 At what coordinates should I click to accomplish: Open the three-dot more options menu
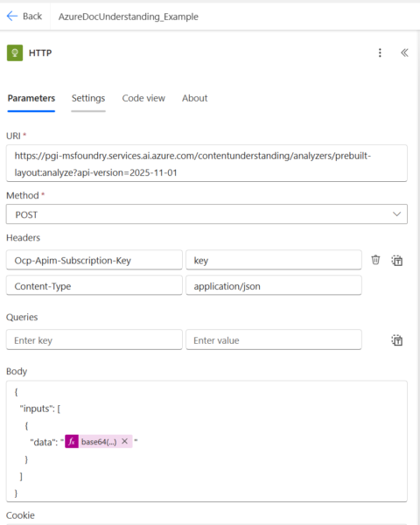(380, 52)
